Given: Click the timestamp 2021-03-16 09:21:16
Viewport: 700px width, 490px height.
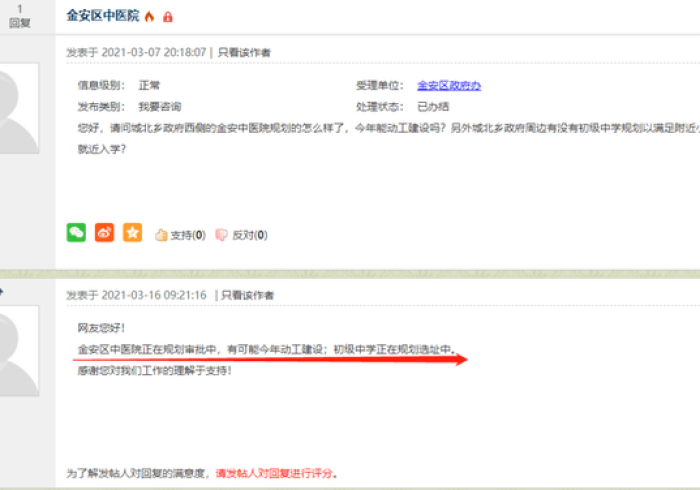Looking at the screenshot, I should pyautogui.click(x=154, y=295).
